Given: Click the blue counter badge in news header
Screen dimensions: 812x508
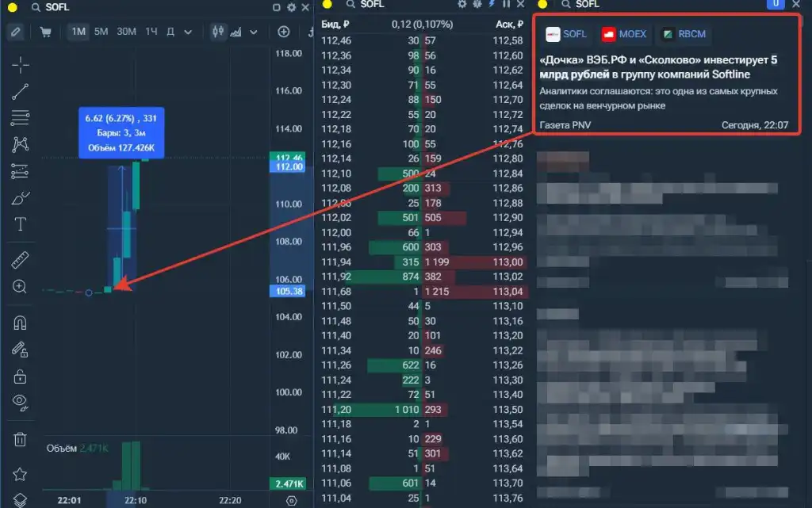Looking at the screenshot, I should [x=776, y=4].
